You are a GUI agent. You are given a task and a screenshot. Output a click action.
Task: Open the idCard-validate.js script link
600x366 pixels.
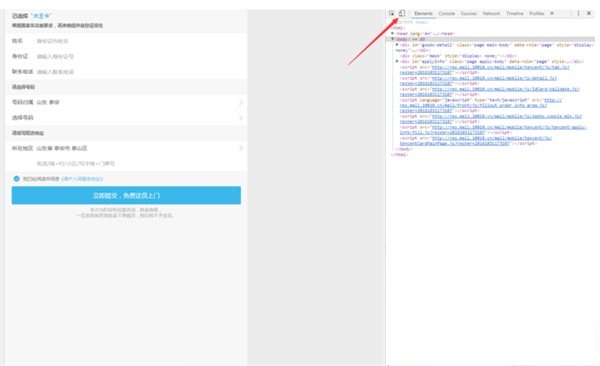[489, 92]
